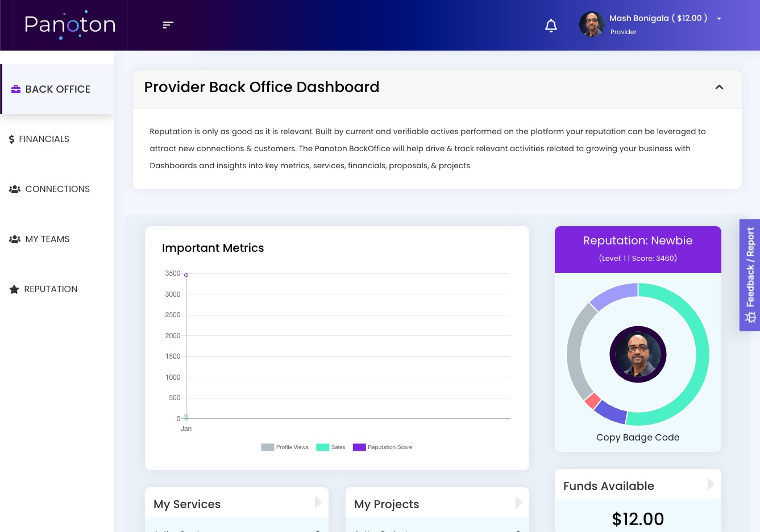Click the red segment of reputation ring
Image resolution: width=760 pixels, height=532 pixels.
click(593, 401)
